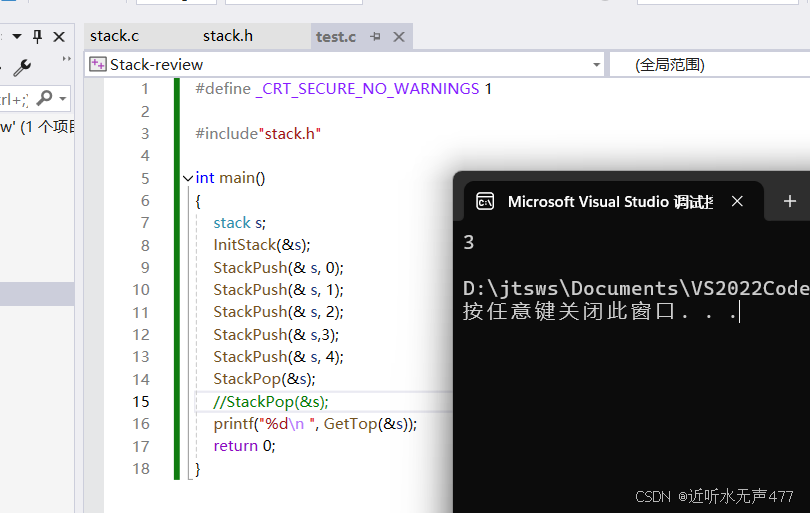This screenshot has width=810, height=513.
Task: Click the project icon beside Stack-review
Action: (98, 65)
